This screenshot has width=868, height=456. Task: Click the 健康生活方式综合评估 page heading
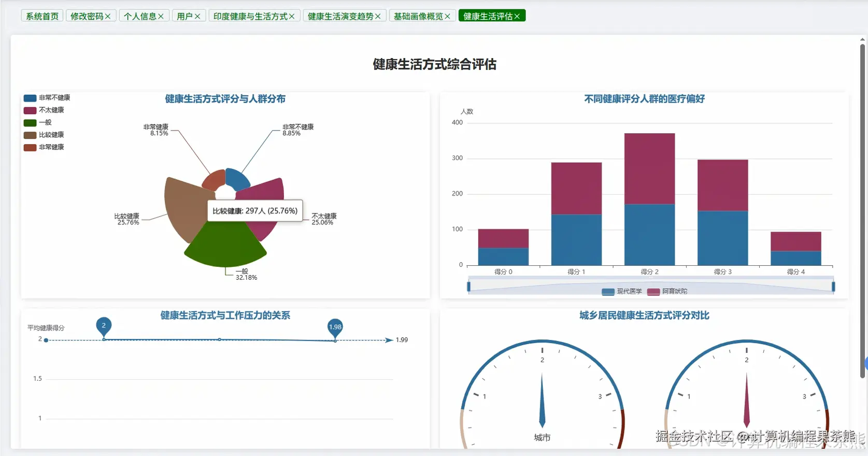[x=434, y=64]
